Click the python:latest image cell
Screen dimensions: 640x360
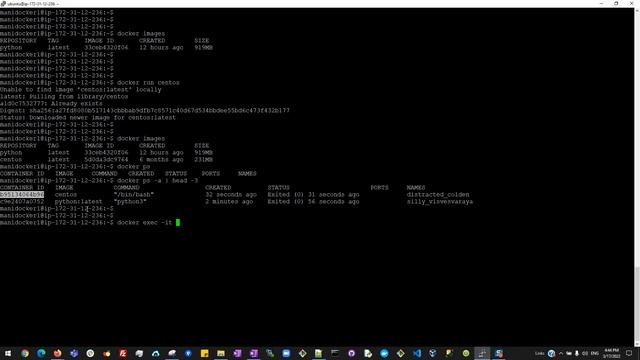(x=78, y=202)
